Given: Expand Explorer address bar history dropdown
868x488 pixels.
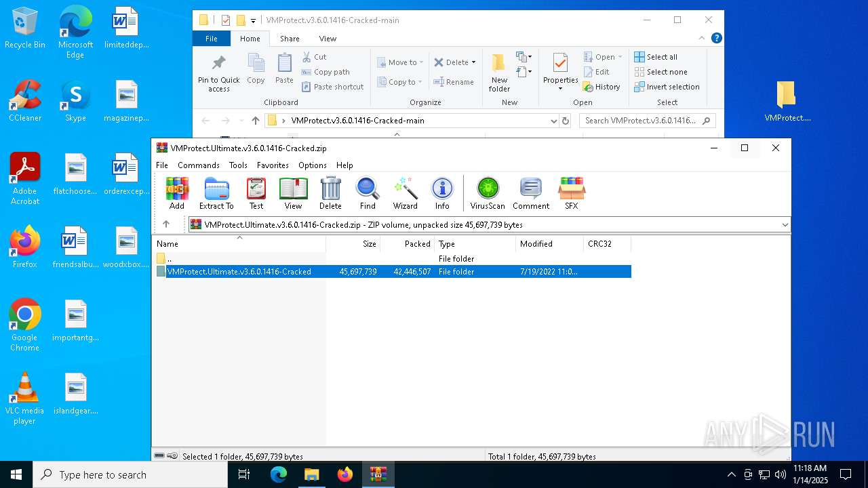Looking at the screenshot, I should pyautogui.click(x=554, y=121).
